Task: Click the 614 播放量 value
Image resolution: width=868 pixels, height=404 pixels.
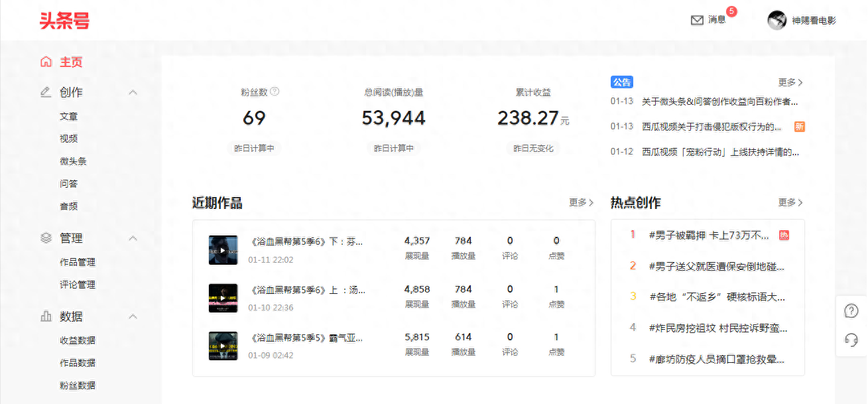Action: (463, 337)
